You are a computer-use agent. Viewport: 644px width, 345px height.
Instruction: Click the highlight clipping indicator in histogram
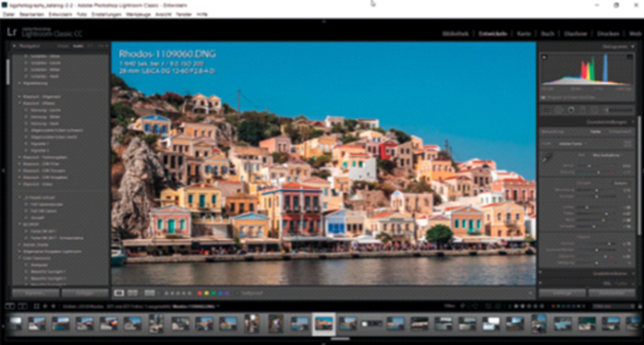click(630, 57)
